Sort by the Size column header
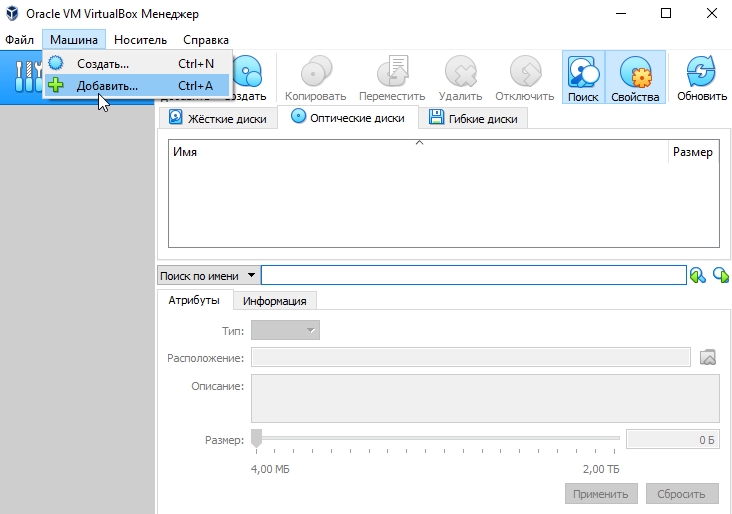The height and width of the screenshot is (514, 732). tap(693, 152)
